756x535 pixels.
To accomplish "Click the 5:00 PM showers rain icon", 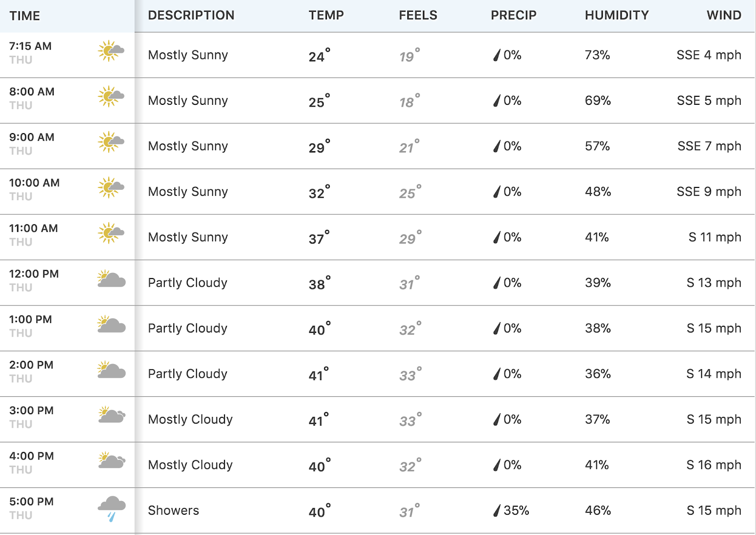I will (112, 508).
